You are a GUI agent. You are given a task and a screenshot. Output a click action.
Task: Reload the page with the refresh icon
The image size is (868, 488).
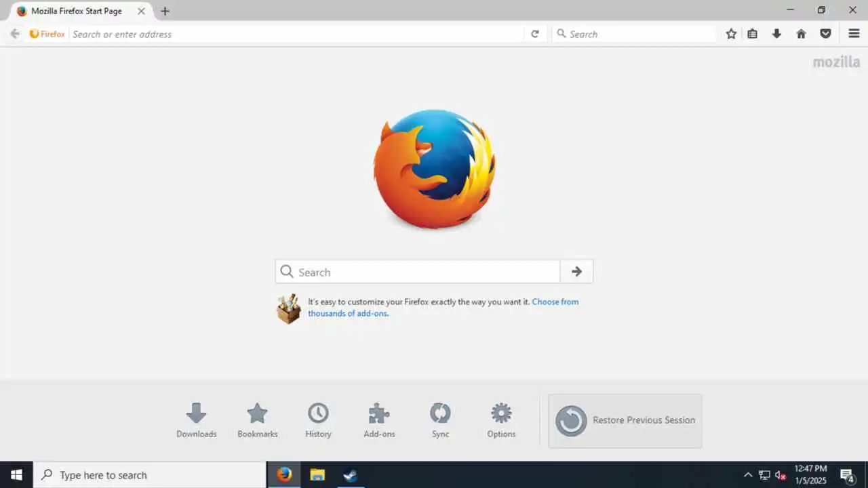click(x=535, y=34)
